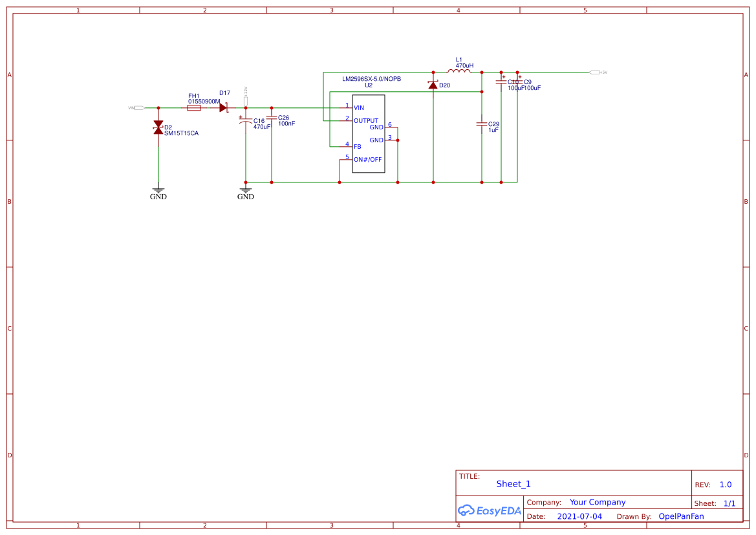This screenshot has width=756, height=535.
Task: Select the D20 Schottky diode symbol
Action: 433,85
